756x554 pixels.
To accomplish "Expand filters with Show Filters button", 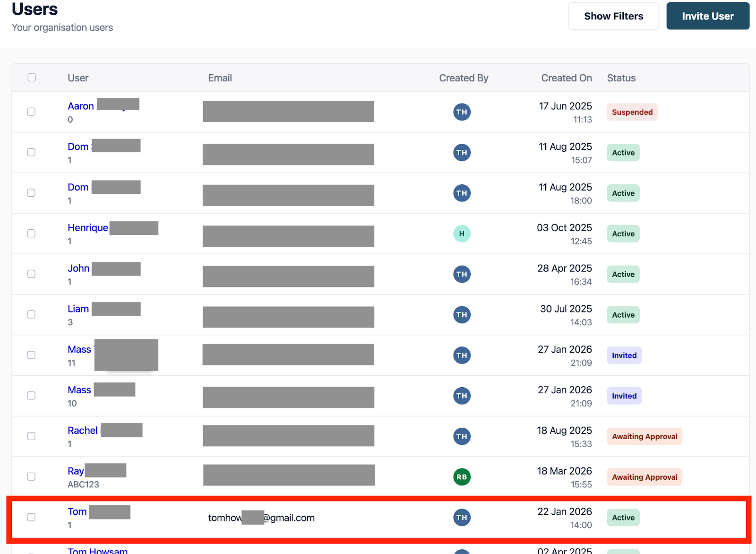I will [613, 16].
